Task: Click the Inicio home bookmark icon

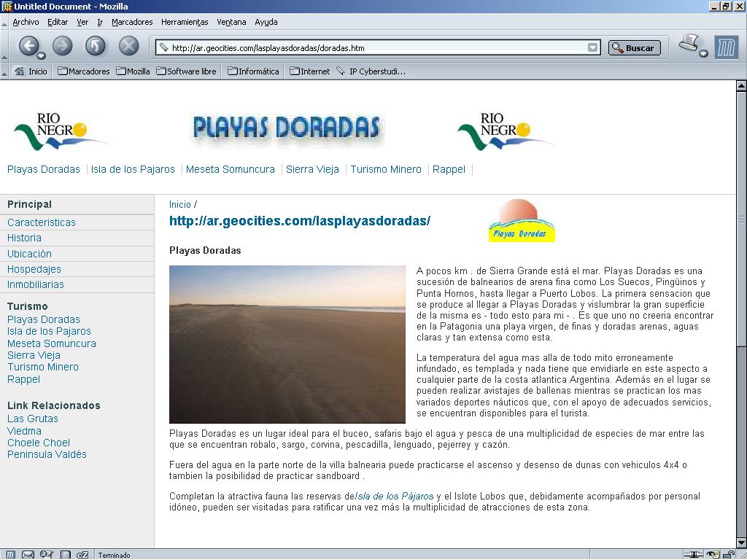Action: pos(20,71)
